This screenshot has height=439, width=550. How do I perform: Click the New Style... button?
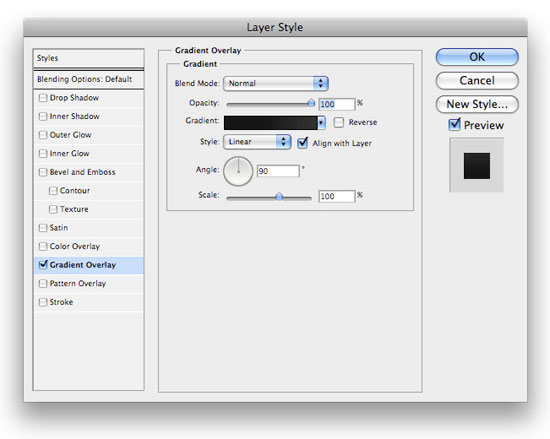pos(477,104)
